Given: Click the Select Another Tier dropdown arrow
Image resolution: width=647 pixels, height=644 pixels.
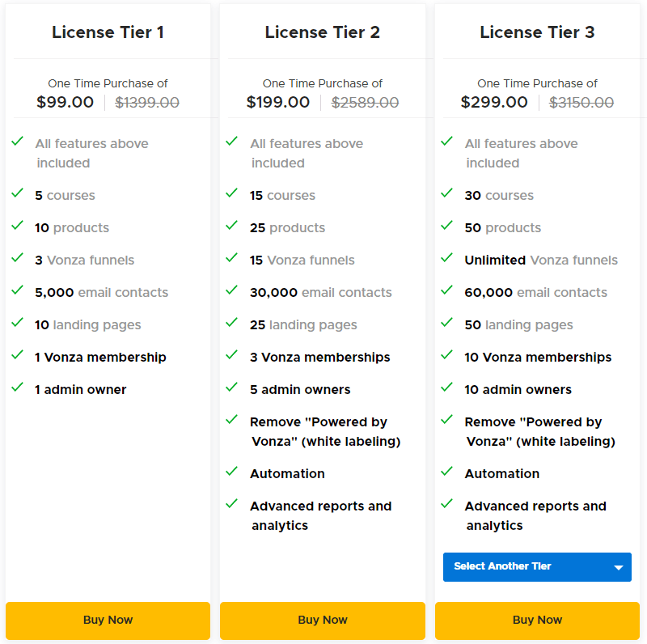Looking at the screenshot, I should point(619,567).
